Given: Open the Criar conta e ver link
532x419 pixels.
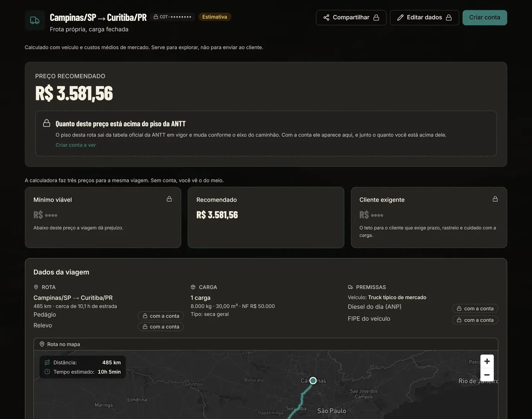Looking at the screenshot, I should (x=75, y=145).
